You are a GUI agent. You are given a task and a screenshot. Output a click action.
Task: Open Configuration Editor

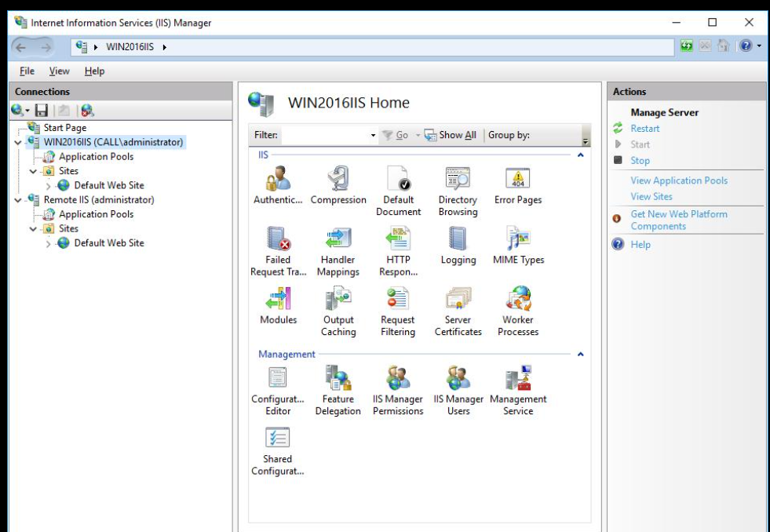point(278,390)
